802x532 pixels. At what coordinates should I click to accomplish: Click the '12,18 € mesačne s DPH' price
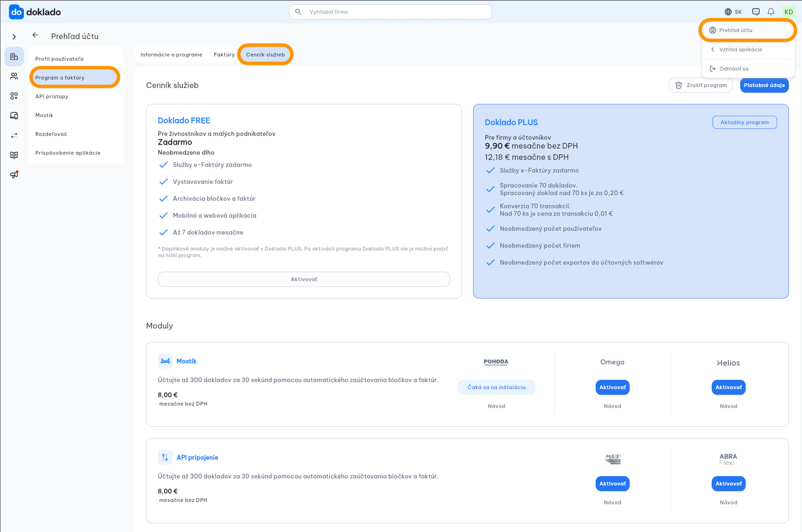(x=527, y=157)
